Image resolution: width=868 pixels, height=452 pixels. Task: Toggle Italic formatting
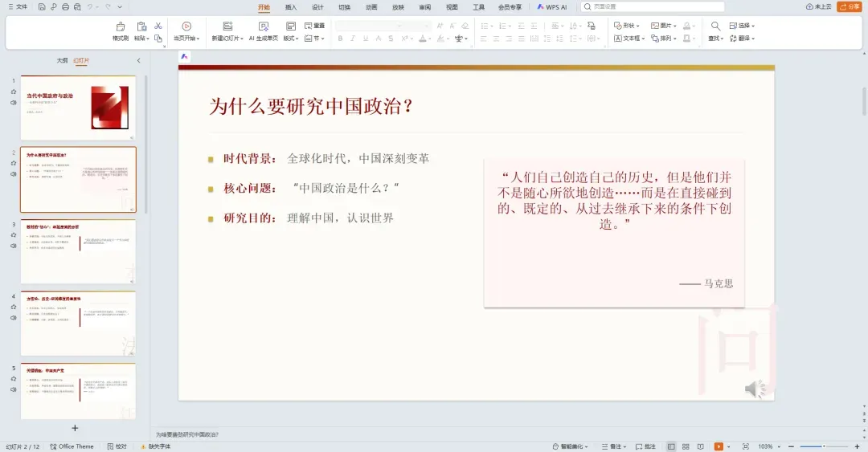(x=353, y=39)
